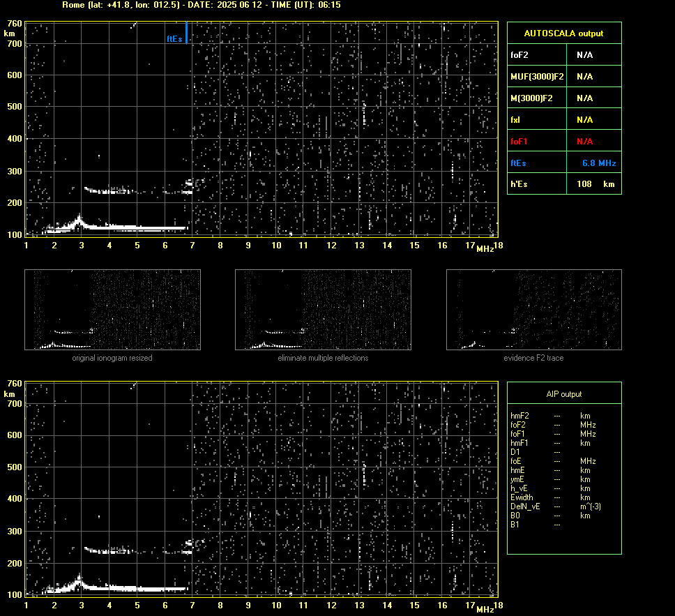The width and height of the screenshot is (675, 616).
Task: Click the blue 'ftEs' label in the top ionogram
Action: pyautogui.click(x=174, y=39)
